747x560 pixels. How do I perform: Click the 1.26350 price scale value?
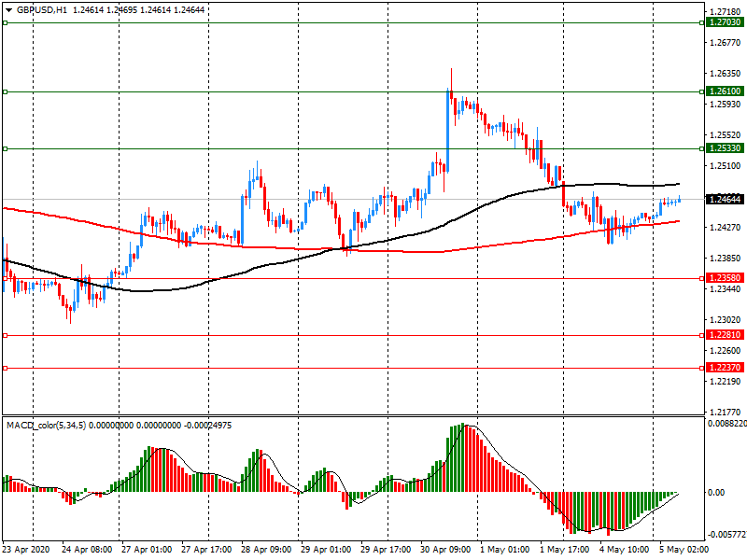[x=726, y=74]
